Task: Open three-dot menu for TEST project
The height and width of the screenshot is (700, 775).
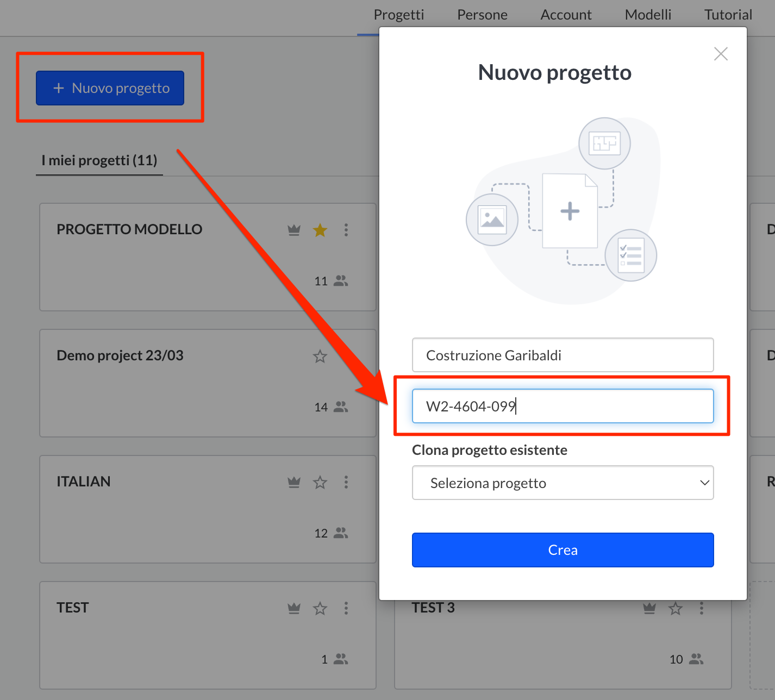Action: (346, 609)
